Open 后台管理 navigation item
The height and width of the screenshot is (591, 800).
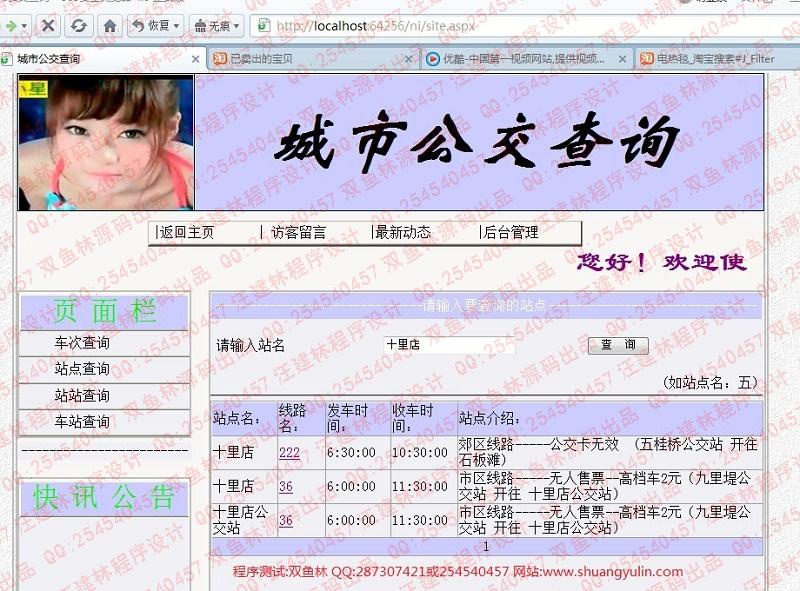(x=509, y=233)
